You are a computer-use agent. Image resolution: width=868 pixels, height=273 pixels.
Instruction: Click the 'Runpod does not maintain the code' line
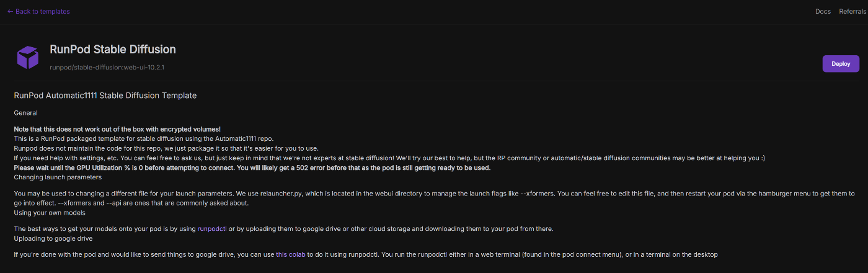[166, 148]
